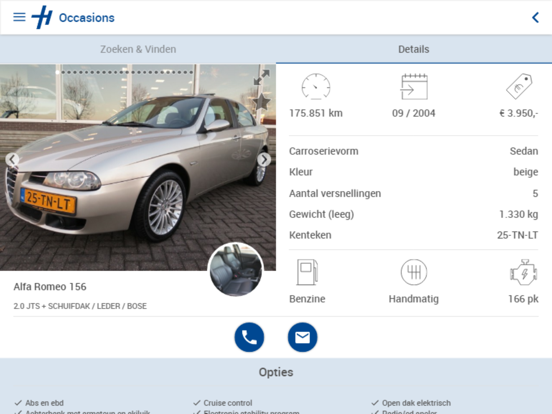Click the 'Kleur' label
Screen dimensions: 552x414
click(x=301, y=172)
